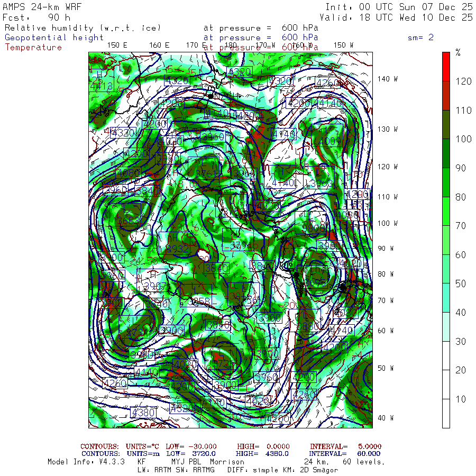Click the 'Fcst. 90 h' forecast hour text
The height and width of the screenshot is (476, 476).
point(36,17)
